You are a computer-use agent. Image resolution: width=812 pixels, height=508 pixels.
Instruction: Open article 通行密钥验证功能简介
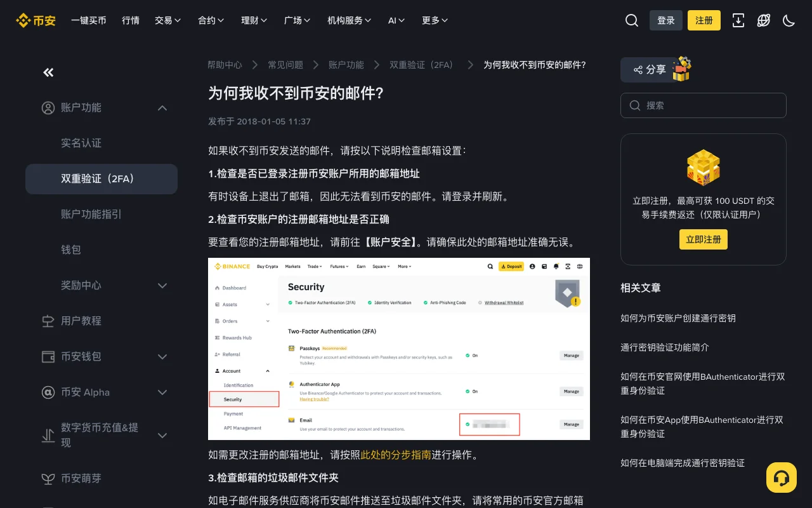(x=665, y=347)
